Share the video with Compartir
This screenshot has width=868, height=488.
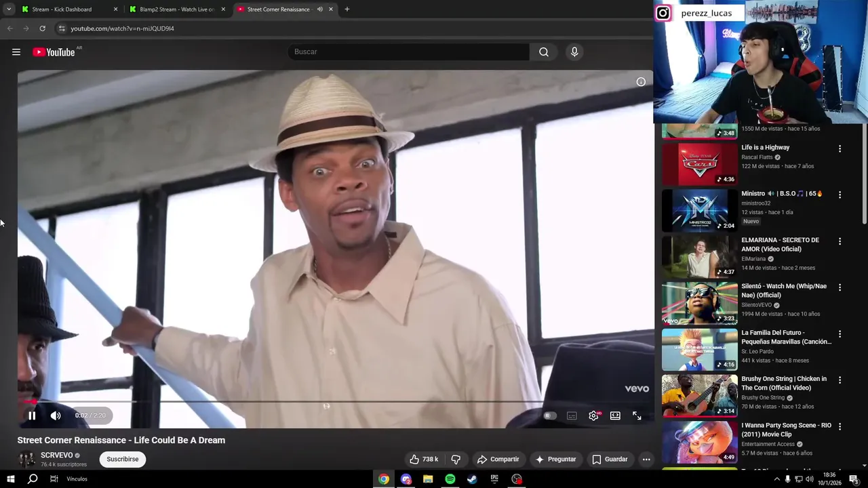[498, 459]
